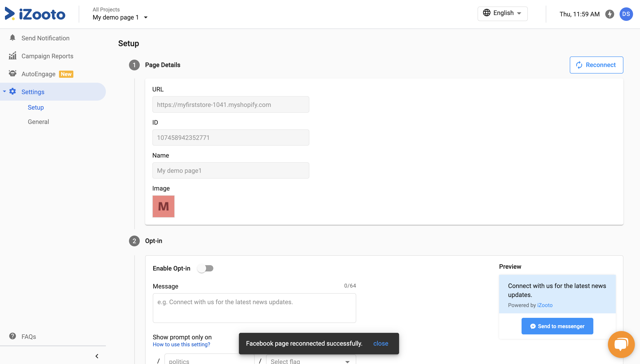Click the Campaign Reports chart icon

(x=13, y=56)
